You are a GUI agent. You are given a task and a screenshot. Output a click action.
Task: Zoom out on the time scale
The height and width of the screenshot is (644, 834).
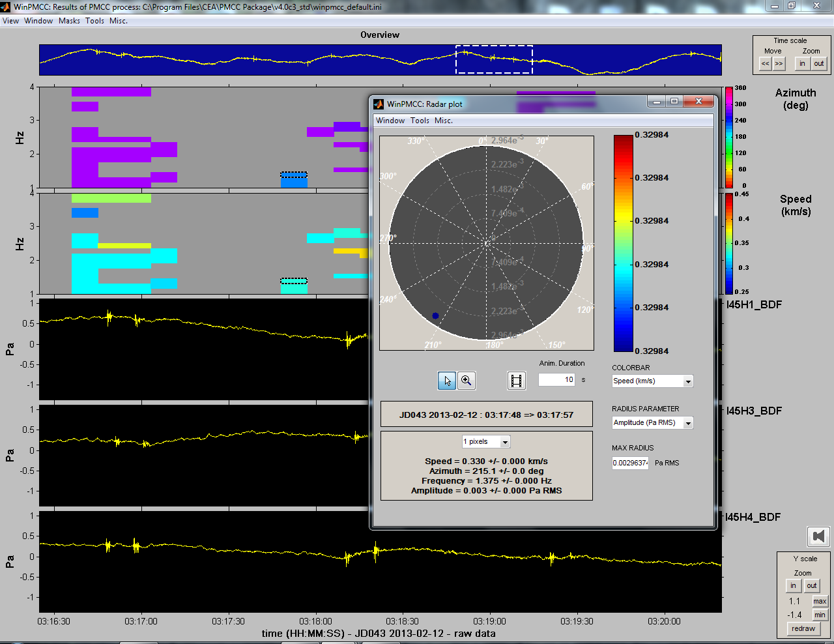pos(819,63)
